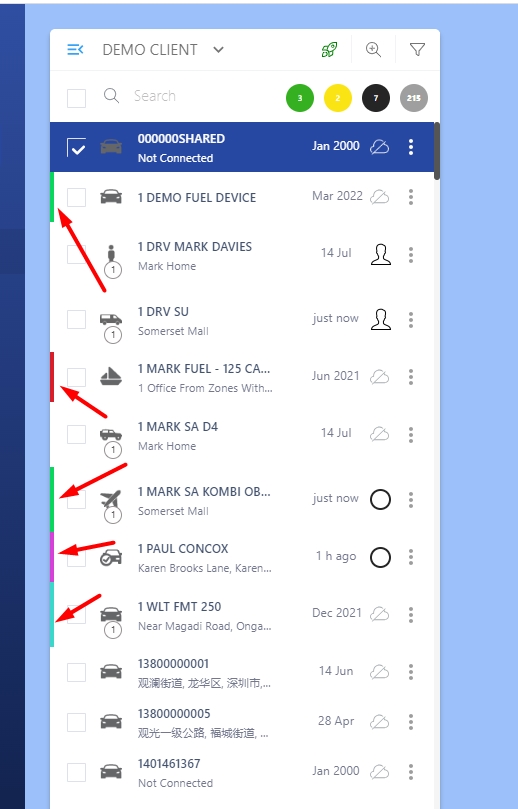518x809 pixels.
Task: Tick the checkbox for 1 DEMO FUEL DEVICE
Action: pos(76,197)
